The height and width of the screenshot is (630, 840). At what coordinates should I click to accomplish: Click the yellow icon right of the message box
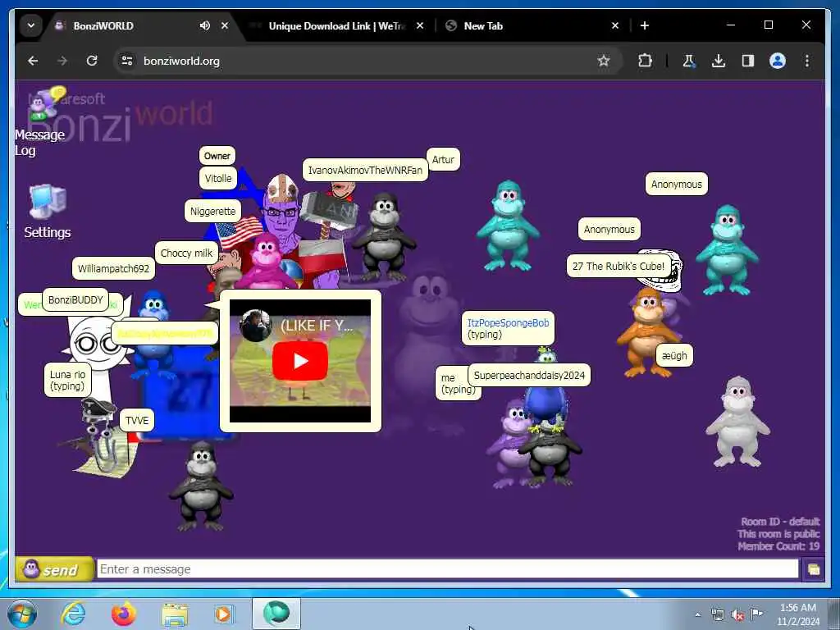(x=813, y=569)
